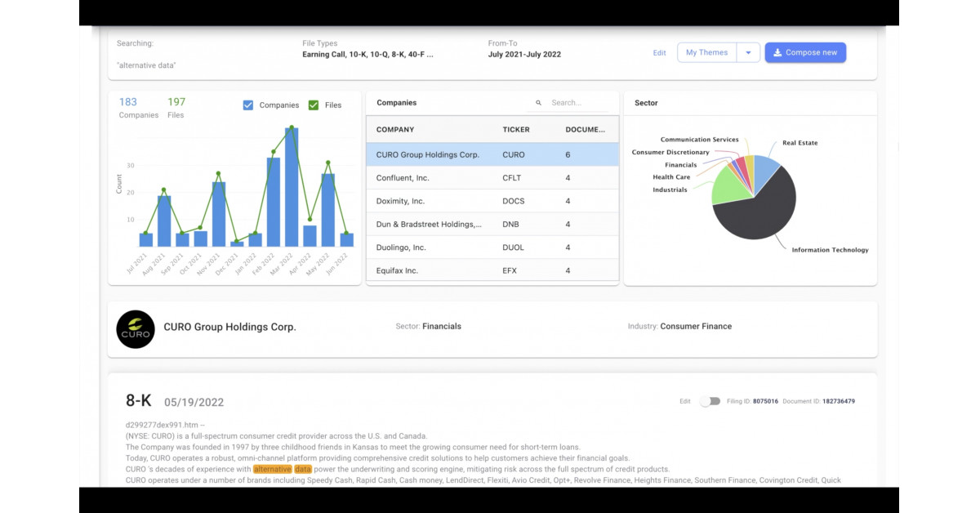Click the search magnifier icon in Companies panel

538,103
